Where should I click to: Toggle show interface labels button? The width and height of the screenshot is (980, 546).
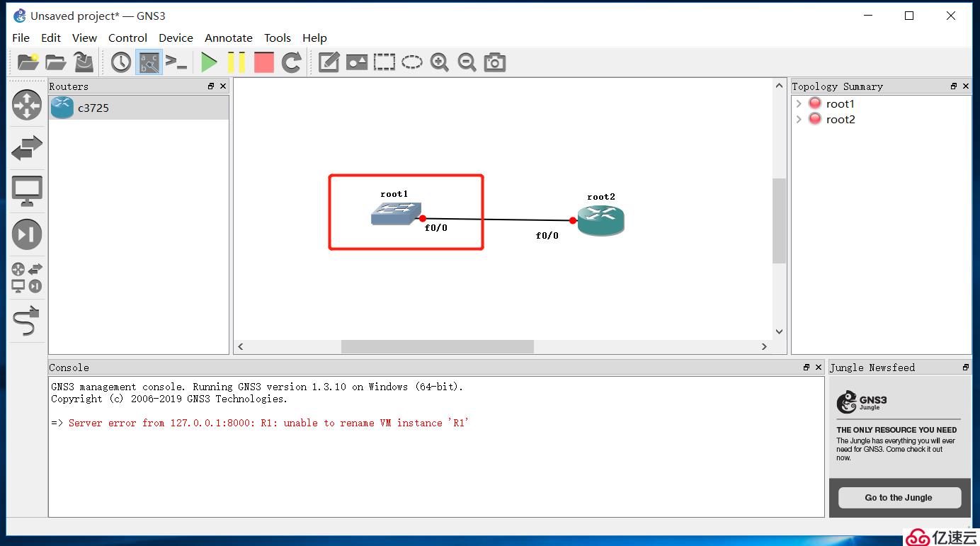tap(149, 62)
